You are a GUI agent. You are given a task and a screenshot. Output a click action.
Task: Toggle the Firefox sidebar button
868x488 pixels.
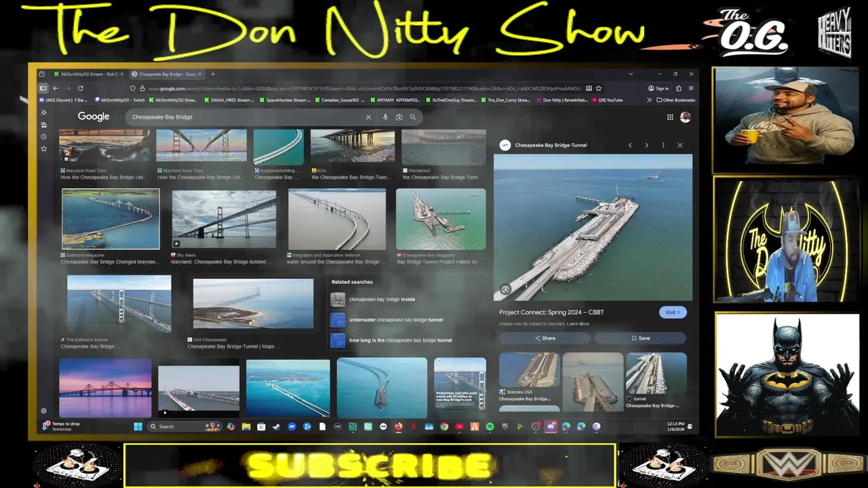(x=43, y=88)
